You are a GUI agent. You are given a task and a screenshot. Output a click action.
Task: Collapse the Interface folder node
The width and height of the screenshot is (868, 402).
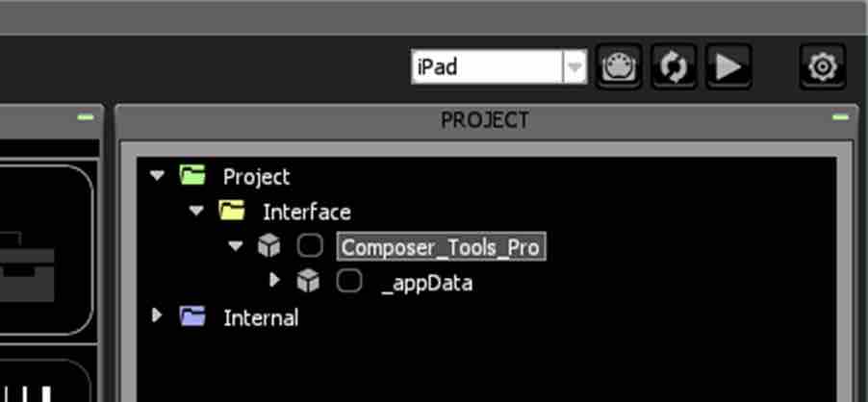(196, 211)
